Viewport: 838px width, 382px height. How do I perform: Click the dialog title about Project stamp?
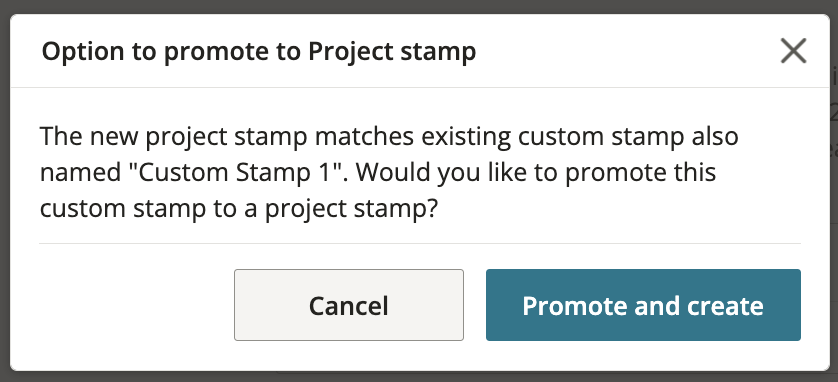(259, 52)
